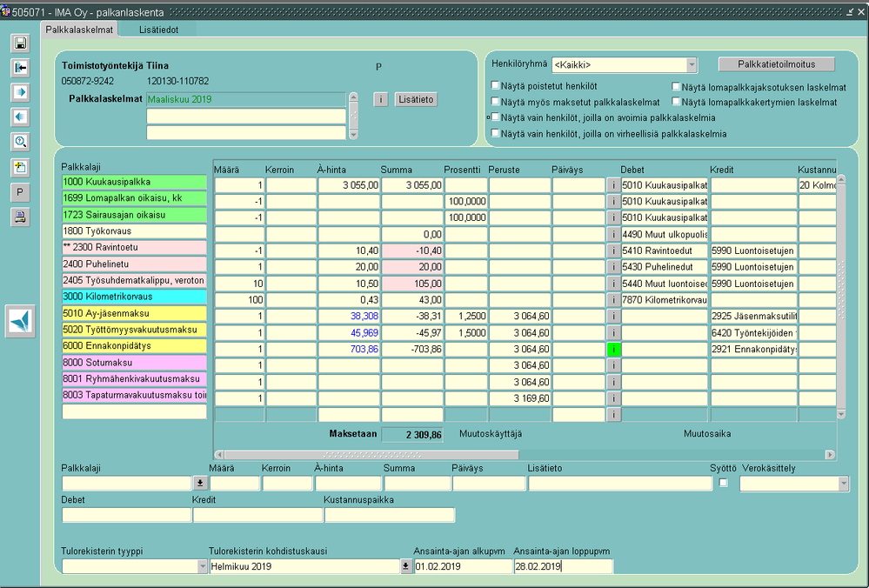Click the application icon in the title bar
869x588 pixels.
[5, 11]
